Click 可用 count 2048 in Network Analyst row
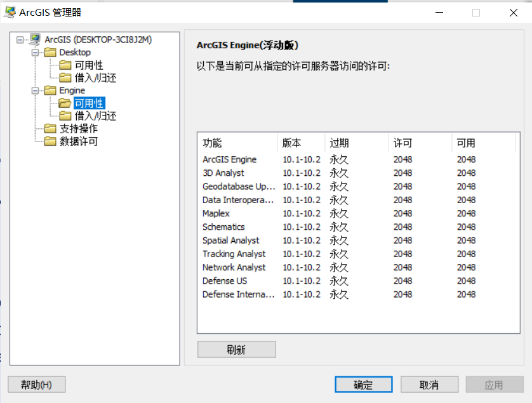The image size is (532, 403). click(466, 267)
